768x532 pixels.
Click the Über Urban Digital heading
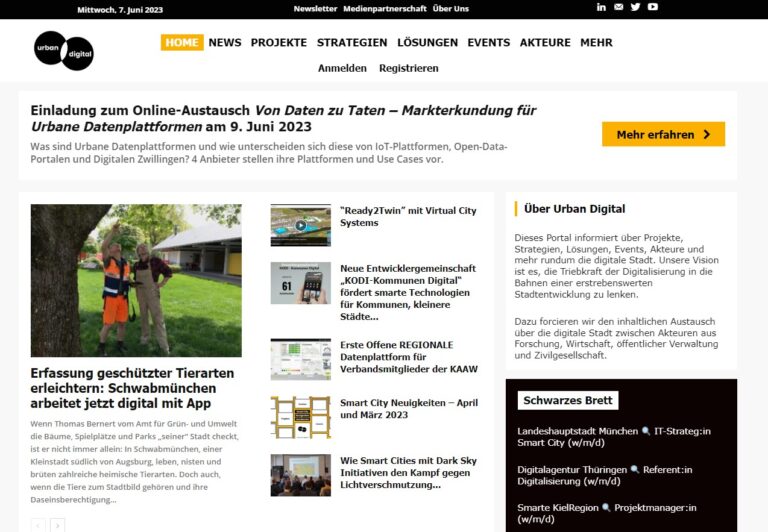point(575,209)
